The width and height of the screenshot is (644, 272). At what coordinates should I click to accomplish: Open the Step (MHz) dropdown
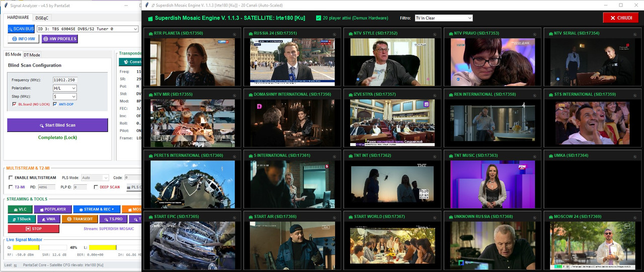[x=64, y=96]
